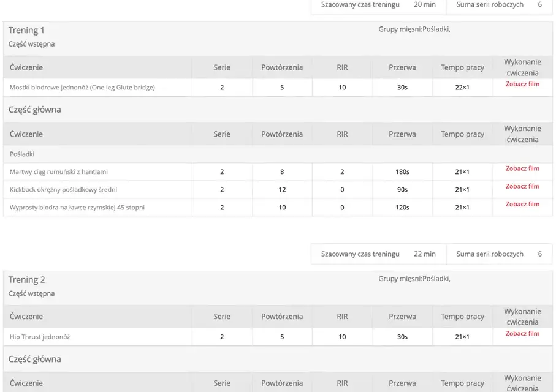This screenshot has height=392, width=556.
Task: Open Zobacz film for Wyprosty biodra row
Action: click(522, 204)
